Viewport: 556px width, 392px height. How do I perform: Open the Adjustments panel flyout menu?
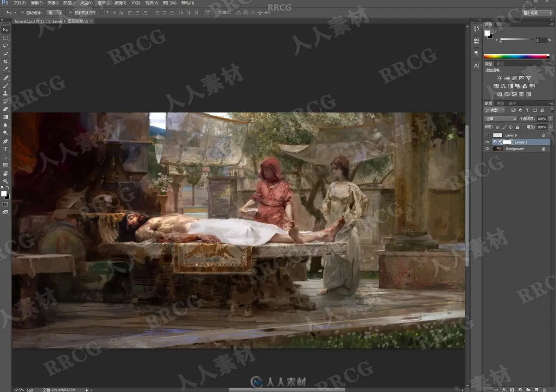point(551,64)
